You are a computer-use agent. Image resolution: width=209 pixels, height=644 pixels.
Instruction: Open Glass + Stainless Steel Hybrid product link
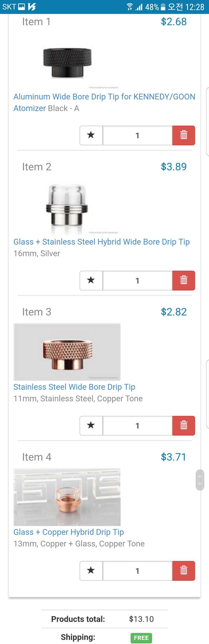point(101,242)
